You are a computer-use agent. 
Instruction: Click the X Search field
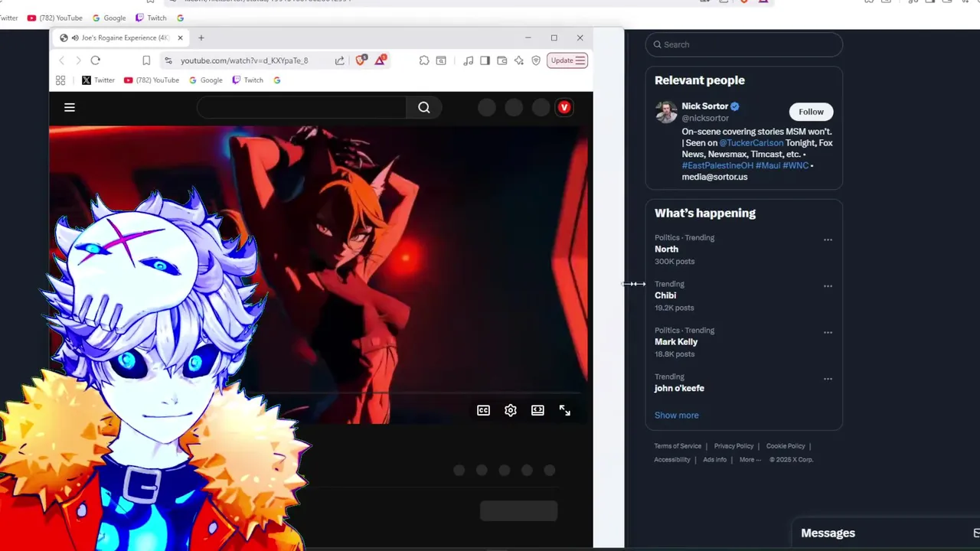743,44
